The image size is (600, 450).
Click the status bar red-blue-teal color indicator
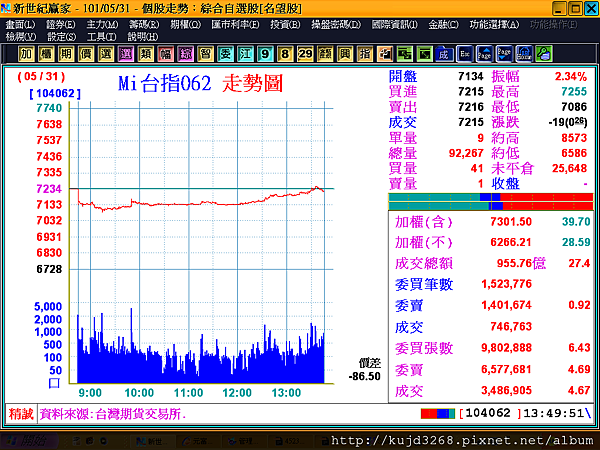438,414
